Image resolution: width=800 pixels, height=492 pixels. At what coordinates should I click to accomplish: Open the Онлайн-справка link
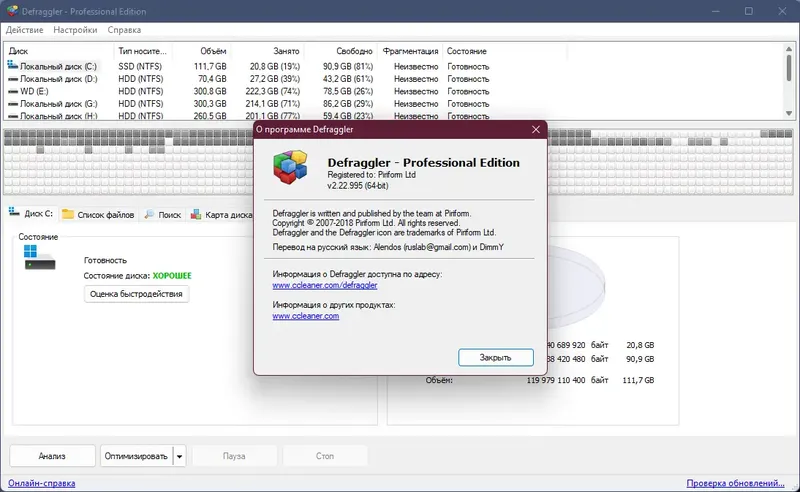[41, 483]
